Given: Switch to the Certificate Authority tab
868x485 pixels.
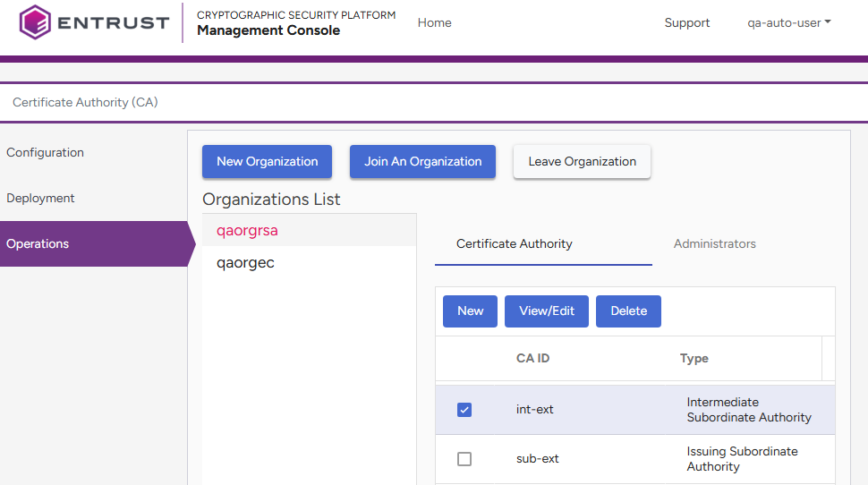Looking at the screenshot, I should [514, 244].
